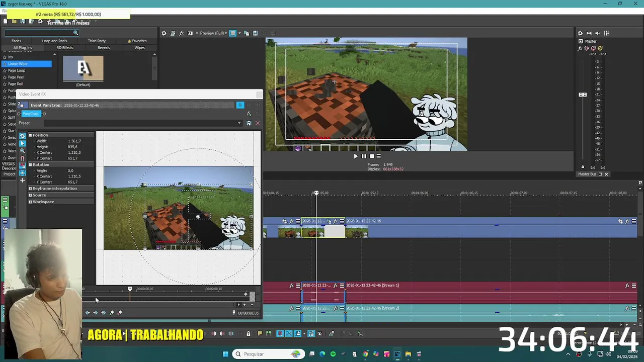The image size is (644, 362).
Task: Open the overlays dropdown arrow beside grid button
Action: click(x=238, y=33)
